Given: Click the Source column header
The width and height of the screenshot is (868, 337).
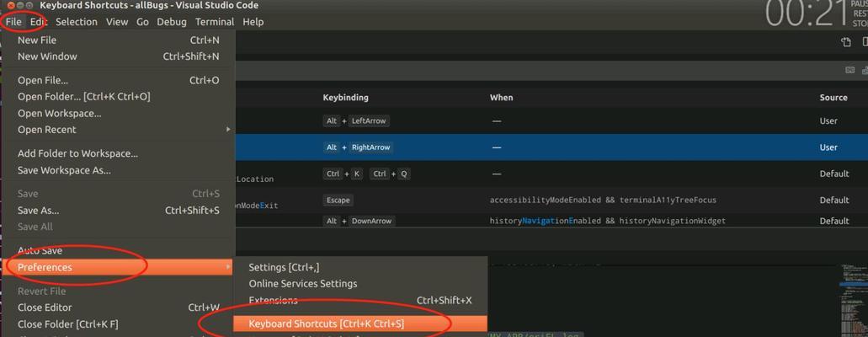Looking at the screenshot, I should [x=833, y=98].
